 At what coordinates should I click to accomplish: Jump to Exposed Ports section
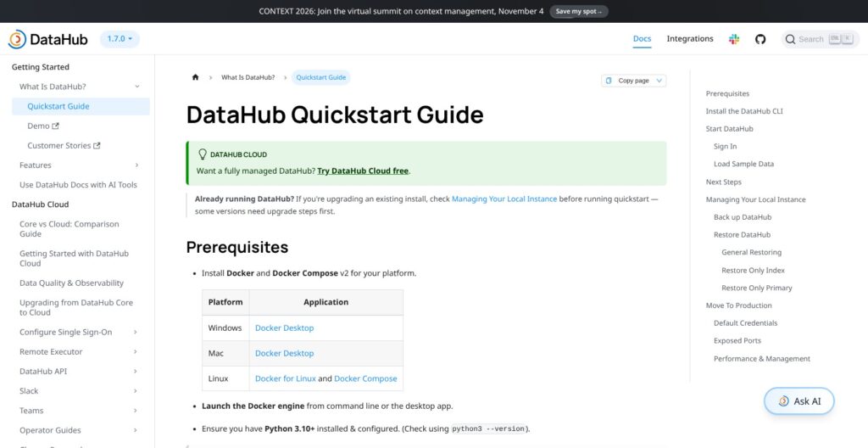[x=737, y=341]
